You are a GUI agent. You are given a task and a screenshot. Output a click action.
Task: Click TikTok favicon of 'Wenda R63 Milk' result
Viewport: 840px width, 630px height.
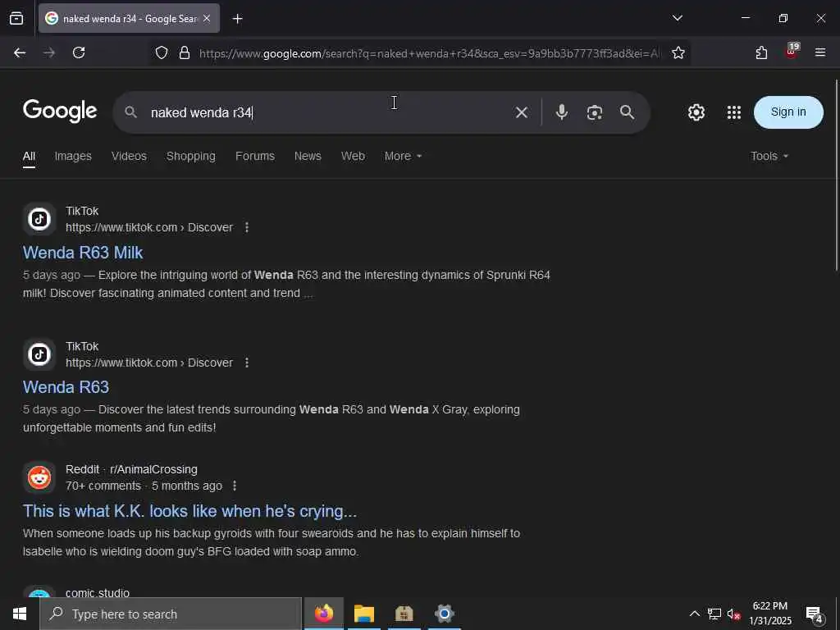click(x=39, y=219)
